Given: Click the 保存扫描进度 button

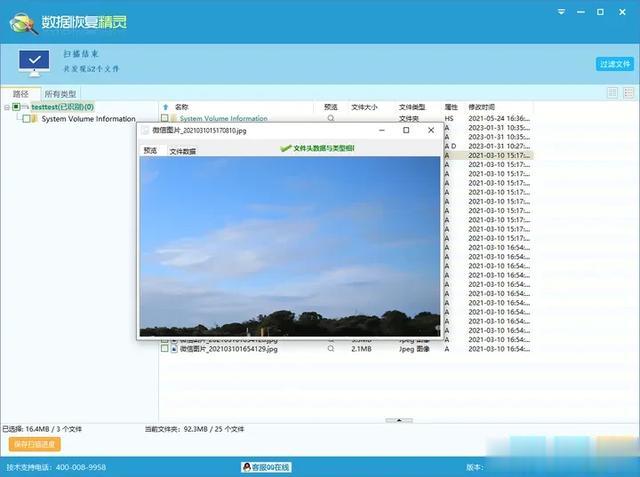Looking at the screenshot, I should coord(35,444).
